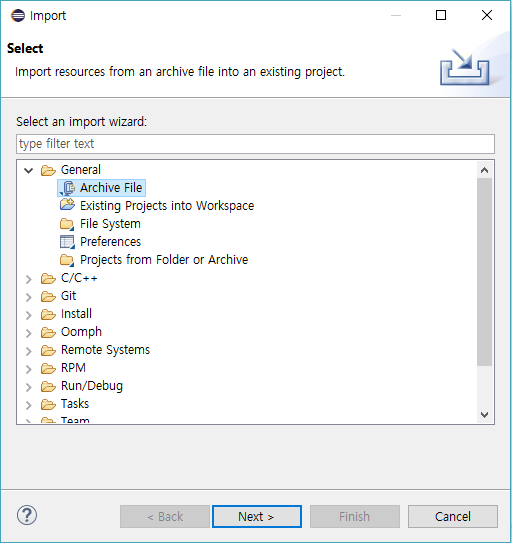Click the scroll down arrow in wizard list
Screen dimensions: 512x543
pyautogui.click(x=485, y=415)
